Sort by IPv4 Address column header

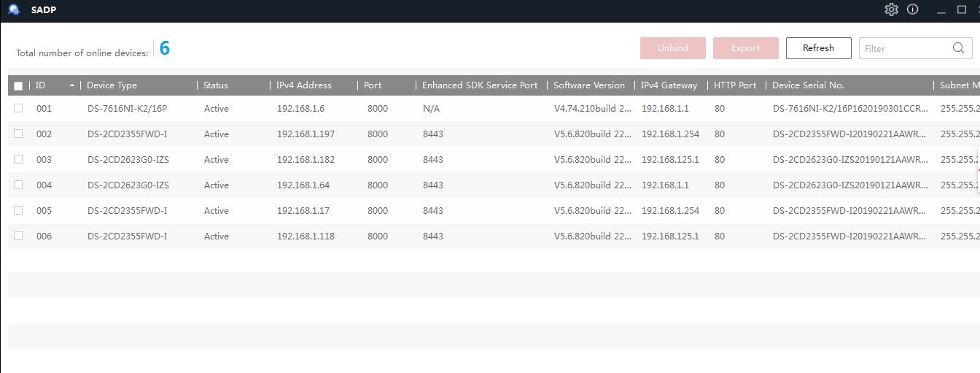point(303,85)
